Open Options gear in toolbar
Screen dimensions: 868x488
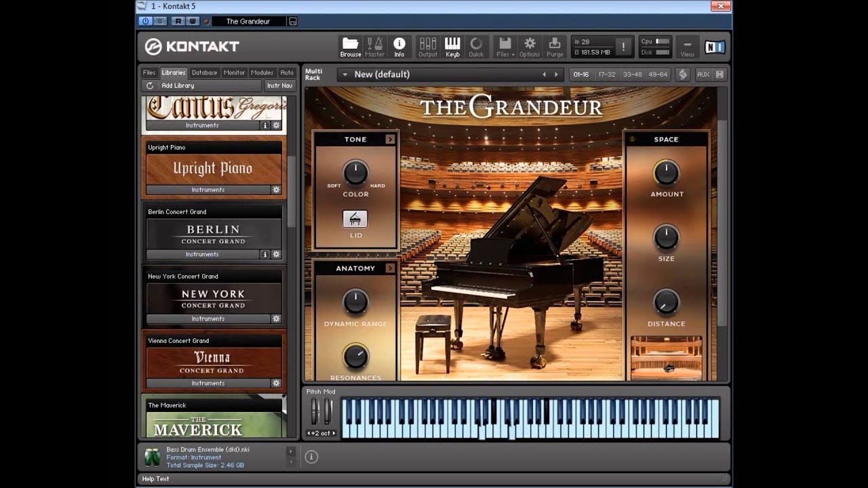coord(530,47)
